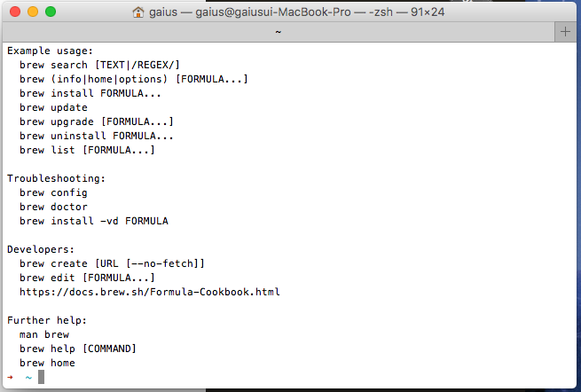
Task: Click the "brew search [TEXT|/REGEX/]" line
Action: click(99, 65)
